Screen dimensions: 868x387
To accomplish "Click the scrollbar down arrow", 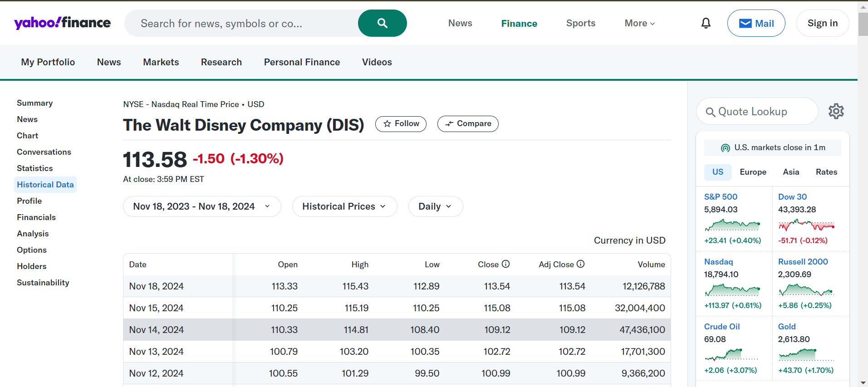I will coord(863,382).
